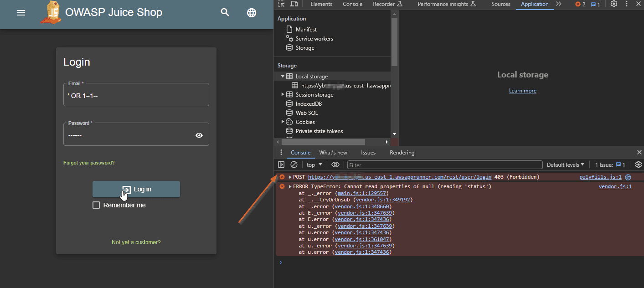
Task: Clear console using the clear icon
Action: point(294,165)
